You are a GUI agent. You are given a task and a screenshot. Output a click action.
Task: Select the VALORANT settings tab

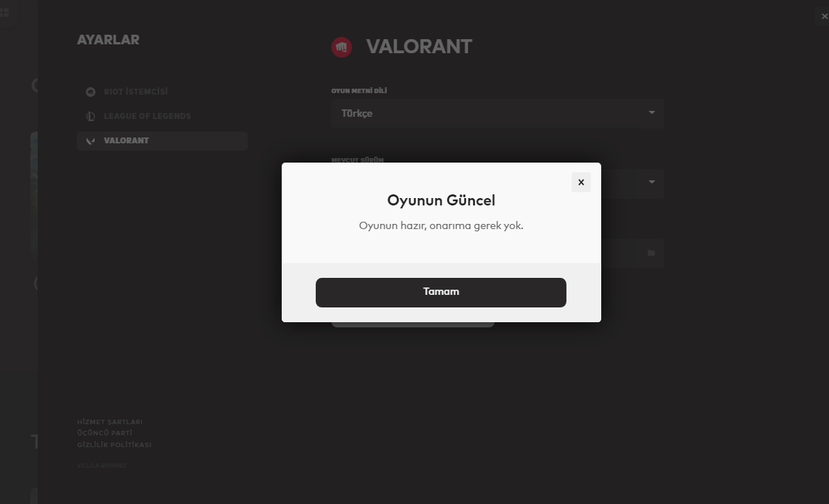click(x=162, y=140)
